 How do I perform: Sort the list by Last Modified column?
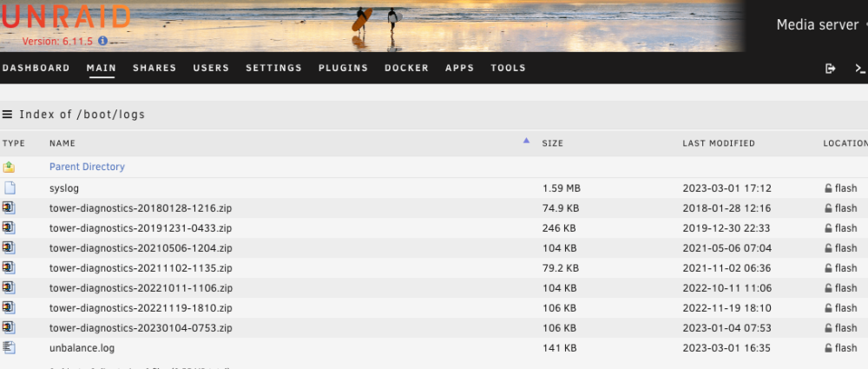[719, 143]
